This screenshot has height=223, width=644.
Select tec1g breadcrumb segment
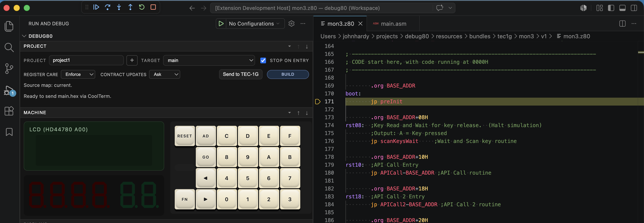pyautogui.click(x=504, y=36)
